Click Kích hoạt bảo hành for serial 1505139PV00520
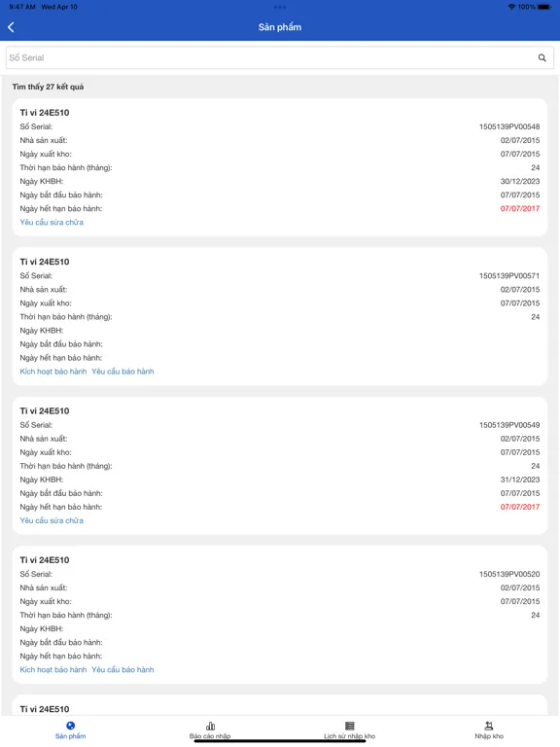 53,669
